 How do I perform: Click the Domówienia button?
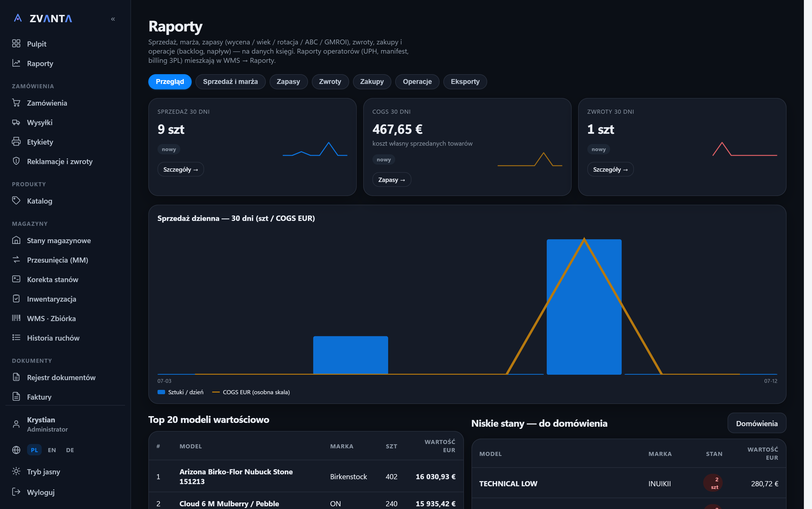pyautogui.click(x=757, y=423)
